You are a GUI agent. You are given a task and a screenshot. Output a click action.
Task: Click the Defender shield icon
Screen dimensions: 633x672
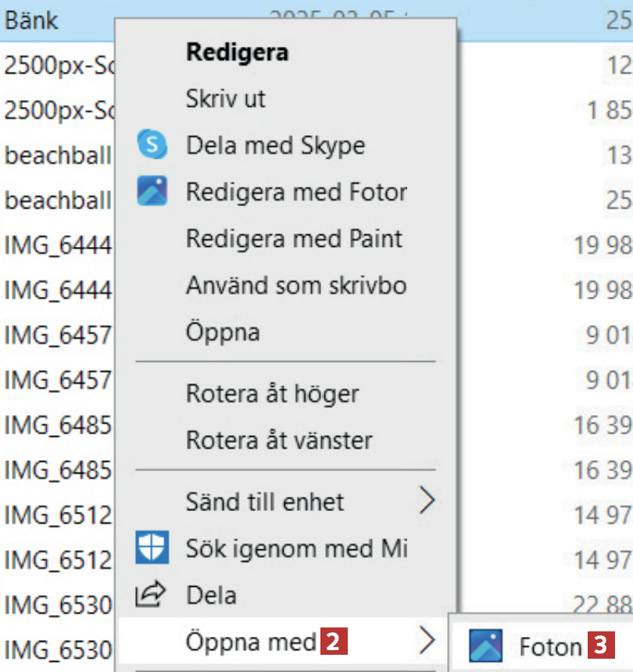[152, 548]
